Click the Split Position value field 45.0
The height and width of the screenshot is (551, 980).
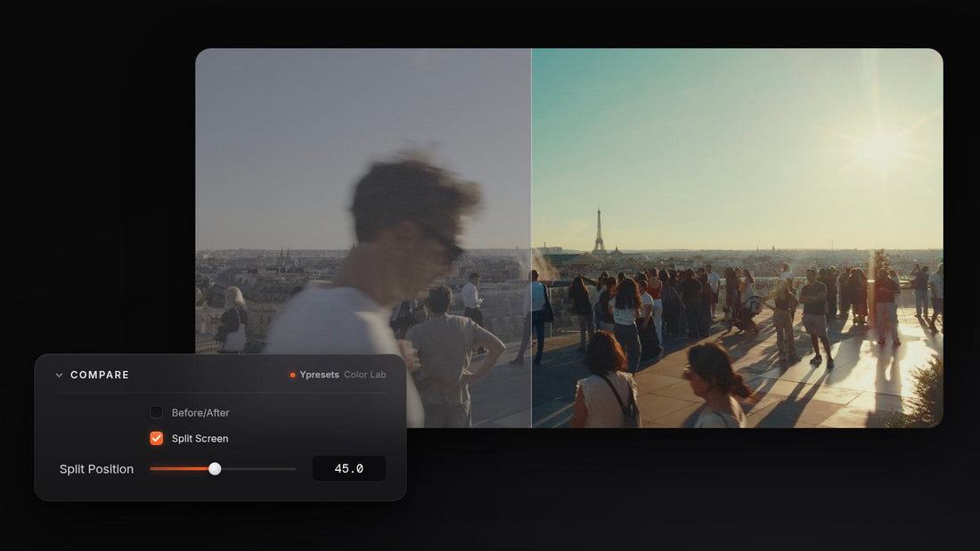tap(348, 468)
